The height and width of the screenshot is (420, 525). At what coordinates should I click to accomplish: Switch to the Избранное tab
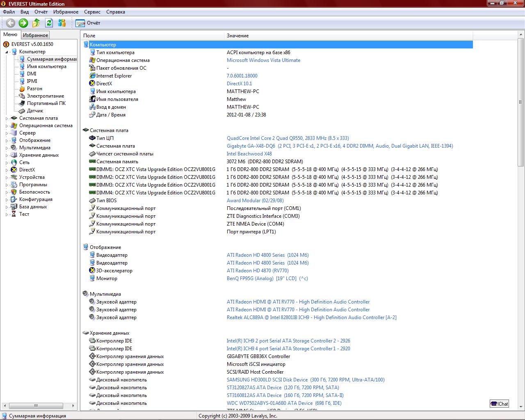pyautogui.click(x=35, y=35)
